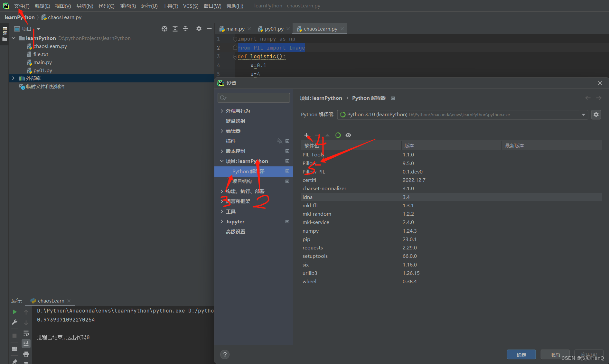The image size is (609, 364).
Task: Click the settings search field
Action: pos(254,98)
